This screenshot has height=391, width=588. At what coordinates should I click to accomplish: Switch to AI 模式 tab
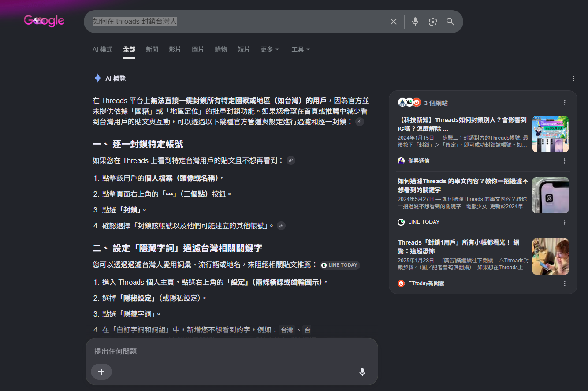[102, 49]
